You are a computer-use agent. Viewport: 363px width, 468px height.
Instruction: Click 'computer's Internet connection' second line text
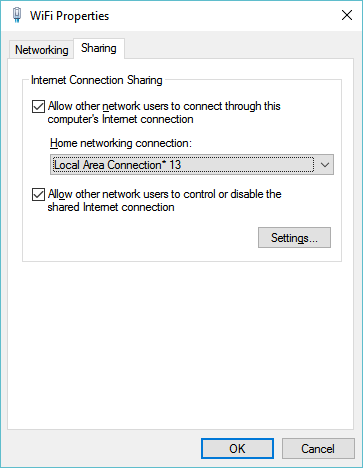120,119
